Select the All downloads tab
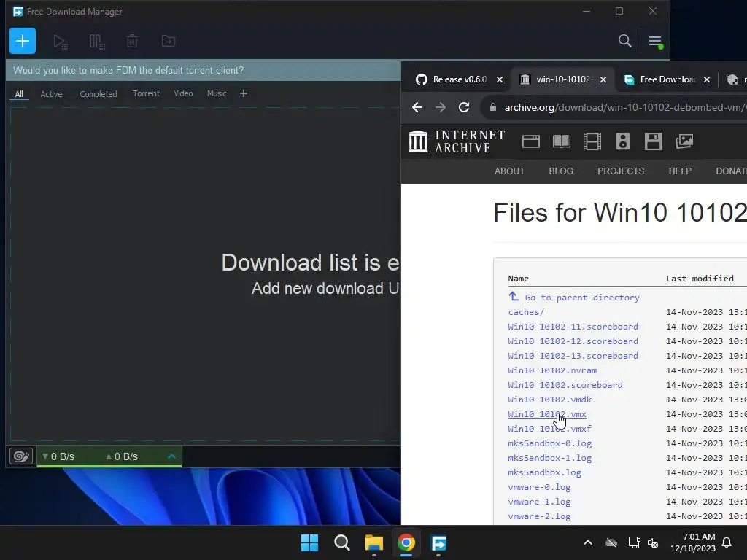The image size is (747, 560). 19,94
